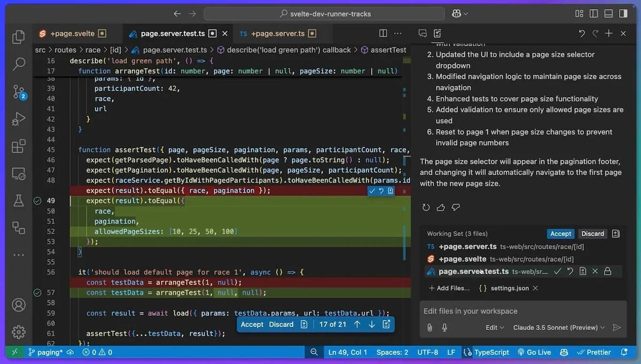Click the retry icon under chat response
This screenshot has height=364, width=641.
tap(426, 207)
